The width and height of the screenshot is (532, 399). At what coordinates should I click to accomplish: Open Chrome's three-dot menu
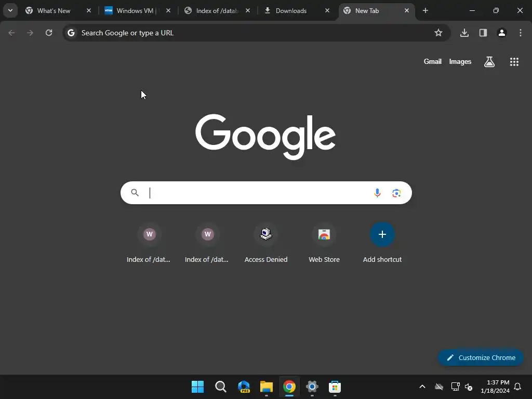click(x=521, y=33)
